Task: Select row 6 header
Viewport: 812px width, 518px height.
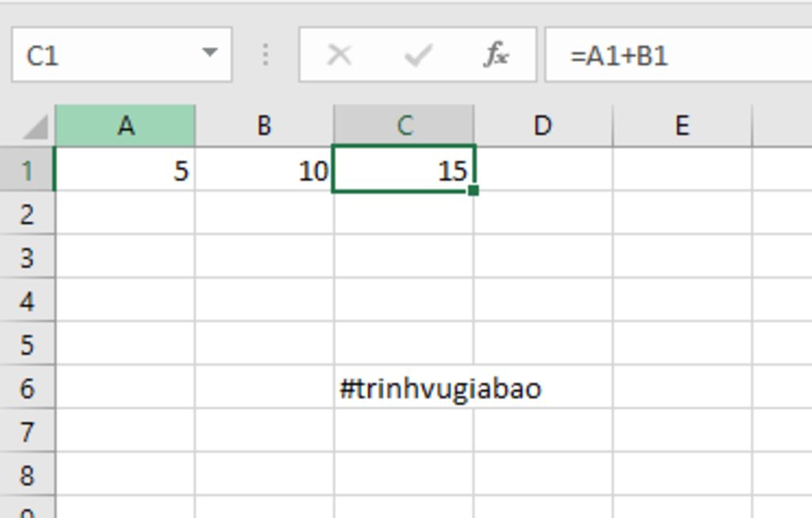Action: 27,389
